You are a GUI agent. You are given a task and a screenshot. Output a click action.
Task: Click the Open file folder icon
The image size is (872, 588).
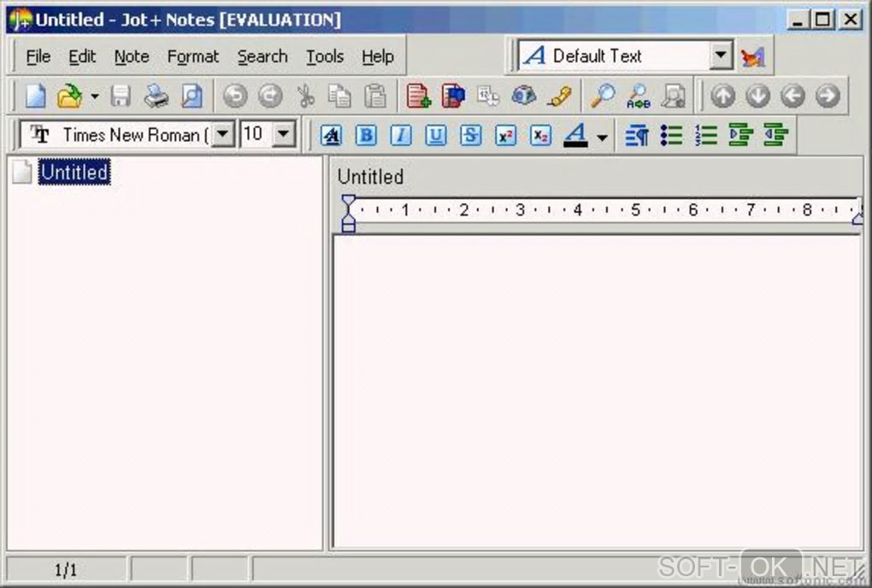point(69,96)
